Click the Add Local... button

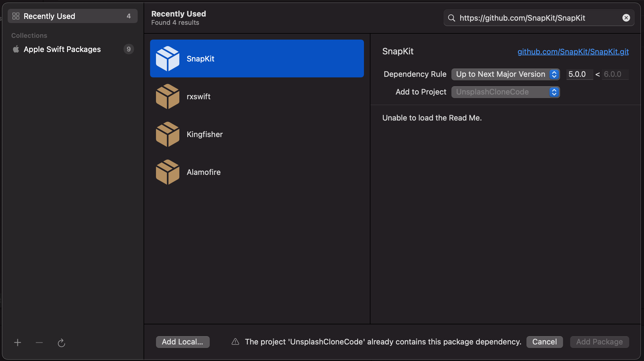[x=183, y=342]
